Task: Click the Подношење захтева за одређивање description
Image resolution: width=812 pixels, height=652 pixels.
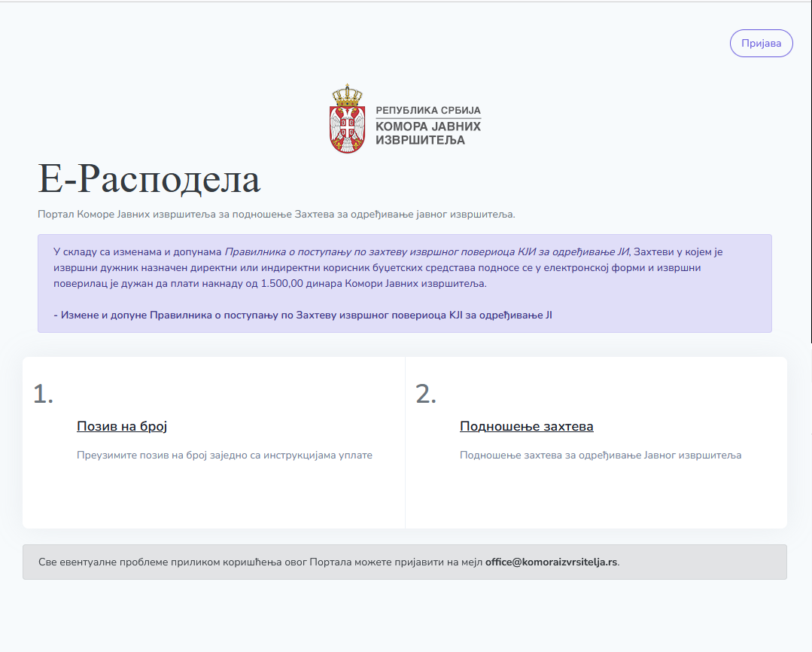Action: point(600,455)
